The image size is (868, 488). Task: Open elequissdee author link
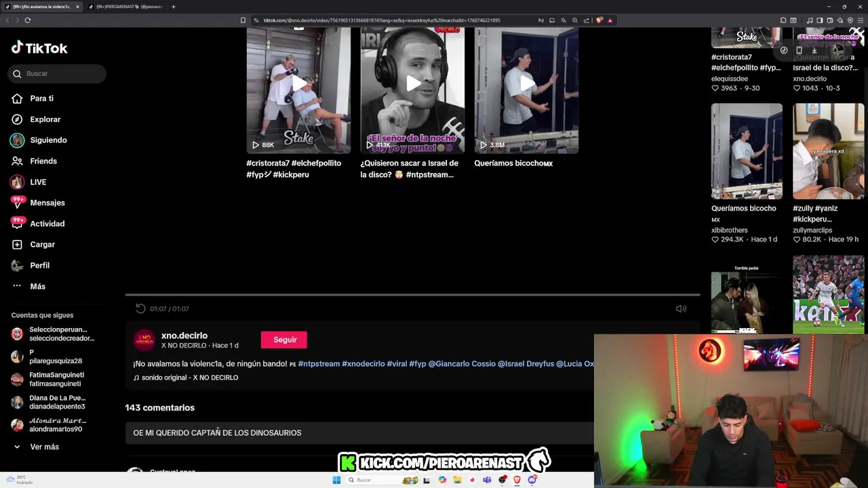click(x=730, y=79)
